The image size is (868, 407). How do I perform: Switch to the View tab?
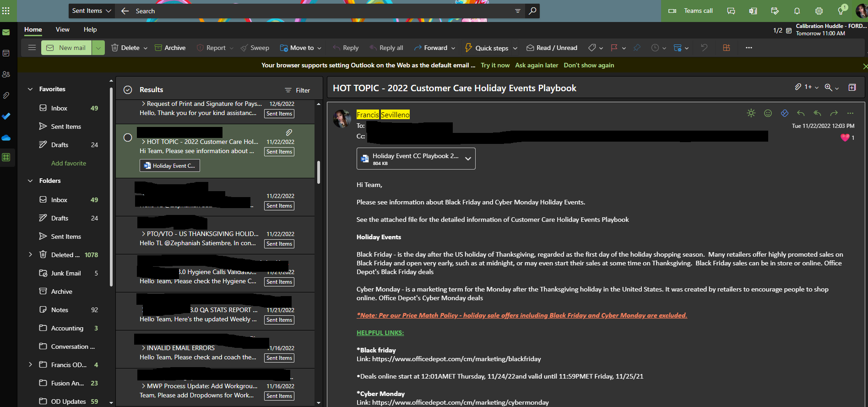coord(63,29)
